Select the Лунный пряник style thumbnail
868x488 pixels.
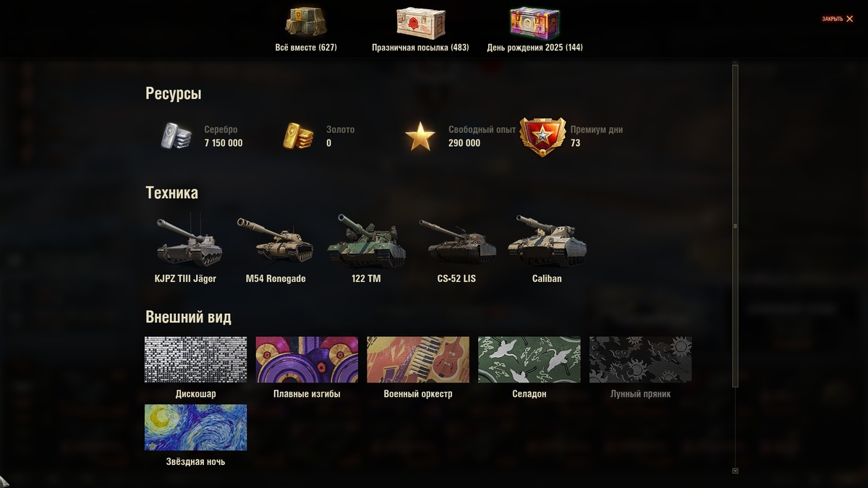click(x=641, y=359)
